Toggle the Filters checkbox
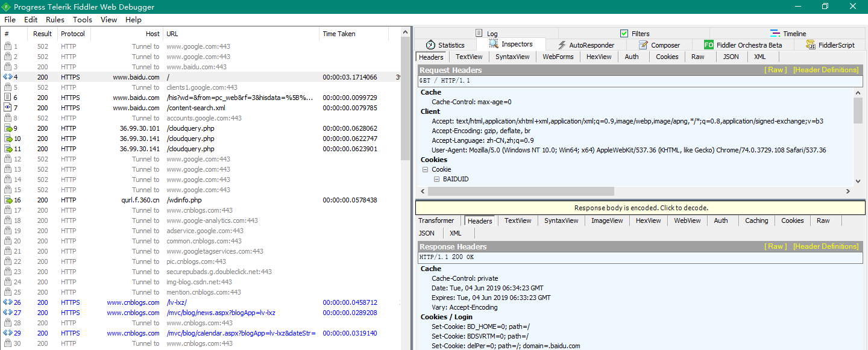Screen dimensions: 868x350 [x=624, y=34]
